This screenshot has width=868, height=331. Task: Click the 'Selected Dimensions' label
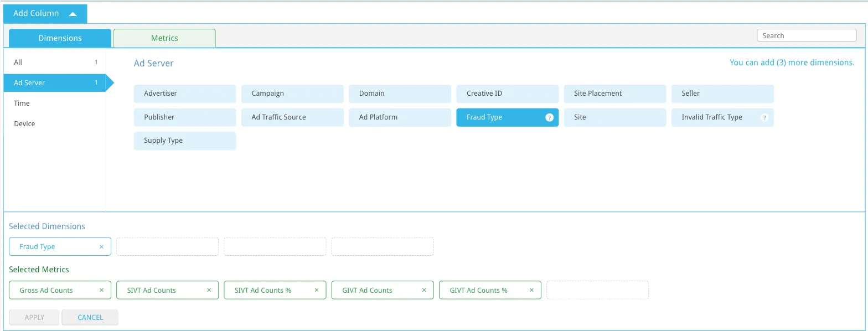point(47,226)
